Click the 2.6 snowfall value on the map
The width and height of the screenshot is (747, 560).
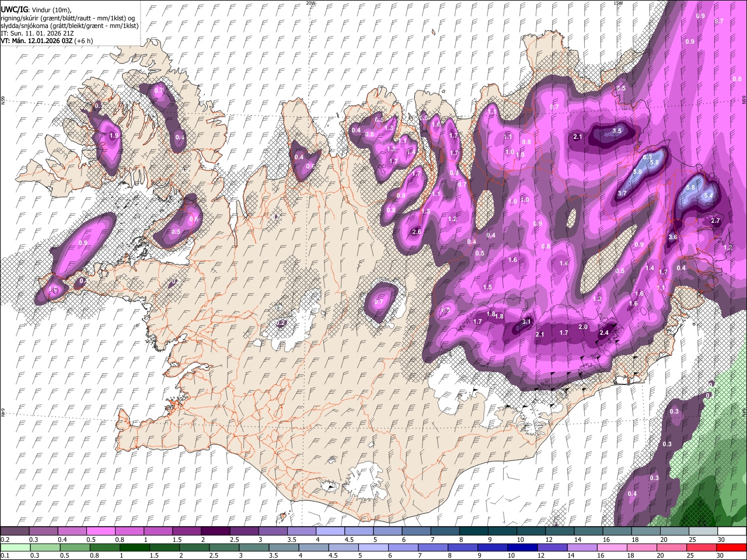[416, 232]
